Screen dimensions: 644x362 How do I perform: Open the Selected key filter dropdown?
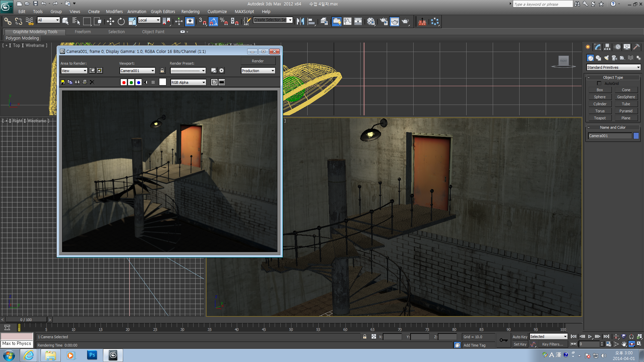(x=548, y=337)
